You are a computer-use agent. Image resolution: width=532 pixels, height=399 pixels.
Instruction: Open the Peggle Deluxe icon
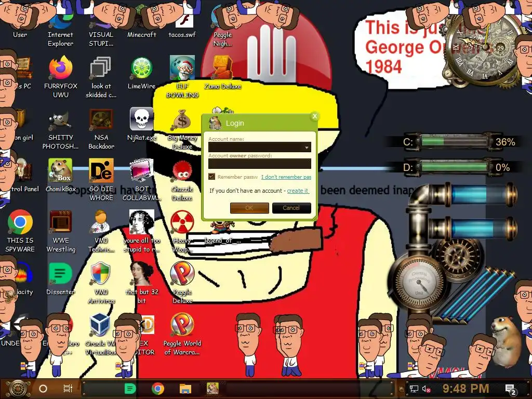pyautogui.click(x=182, y=274)
